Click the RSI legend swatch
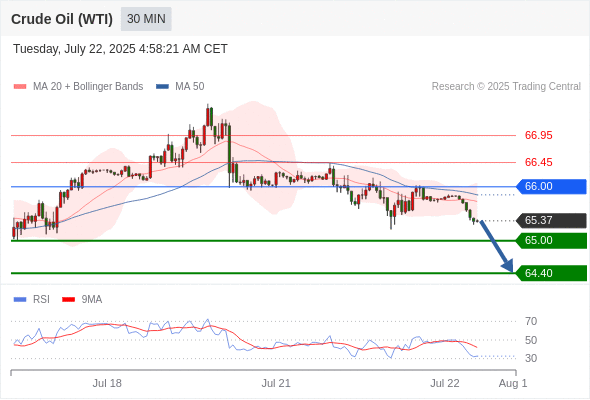Viewport: 590px width, 400px height. (x=20, y=300)
